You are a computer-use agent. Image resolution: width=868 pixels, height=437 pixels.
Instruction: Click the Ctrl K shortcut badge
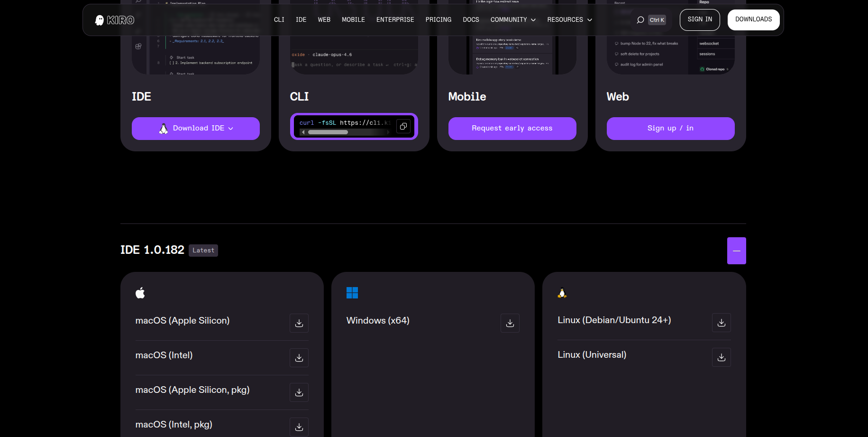point(657,20)
